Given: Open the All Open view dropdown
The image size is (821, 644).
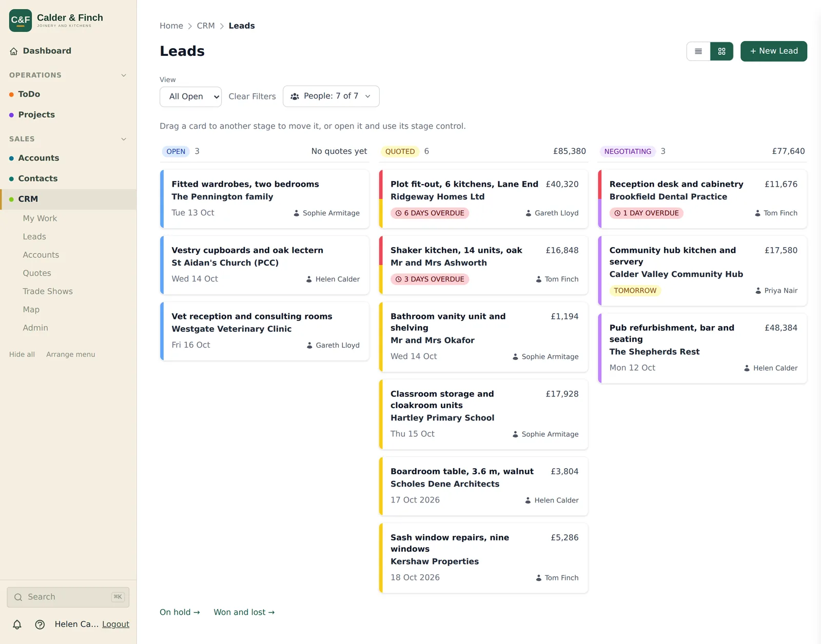Looking at the screenshot, I should (190, 96).
